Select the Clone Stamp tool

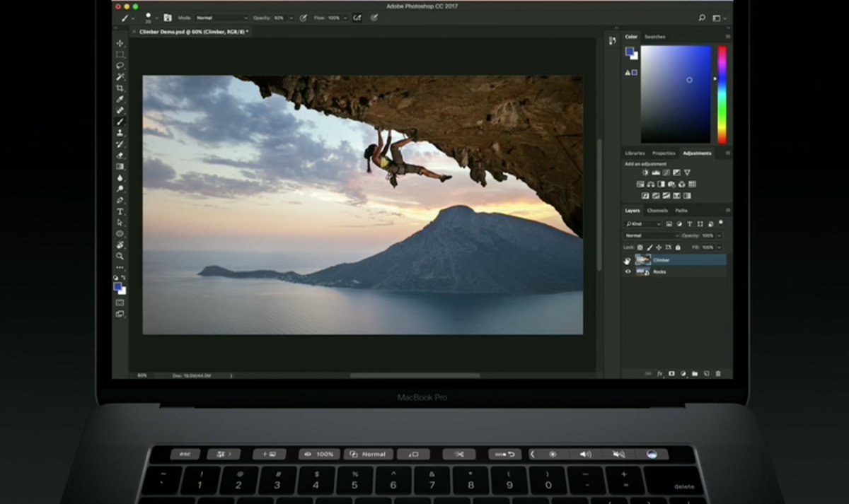[120, 133]
